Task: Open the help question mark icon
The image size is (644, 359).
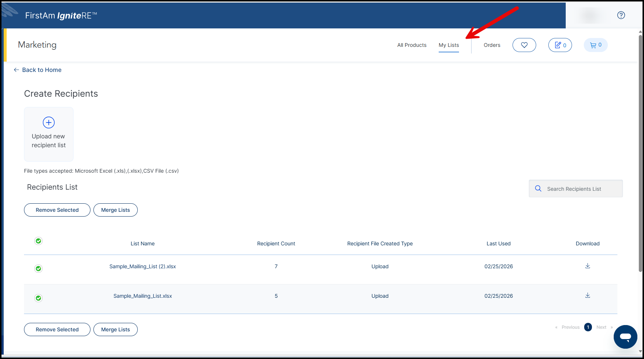Action: 621,15
